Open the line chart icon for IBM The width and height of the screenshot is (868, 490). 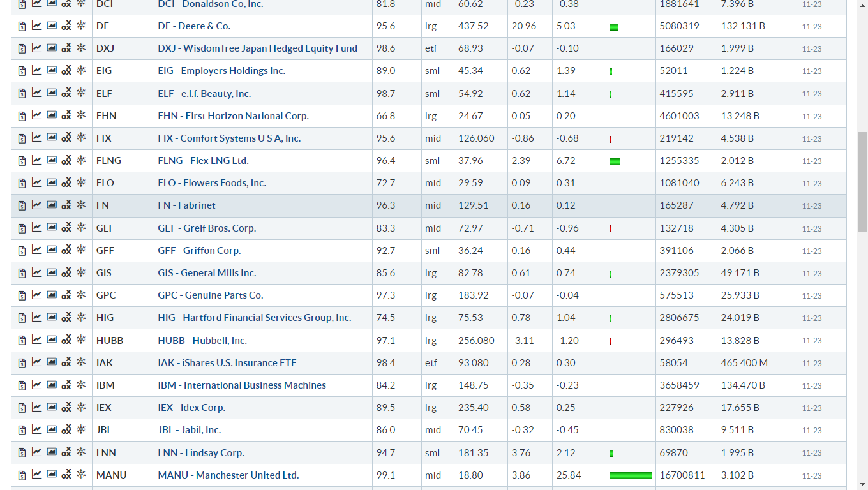[x=36, y=385]
